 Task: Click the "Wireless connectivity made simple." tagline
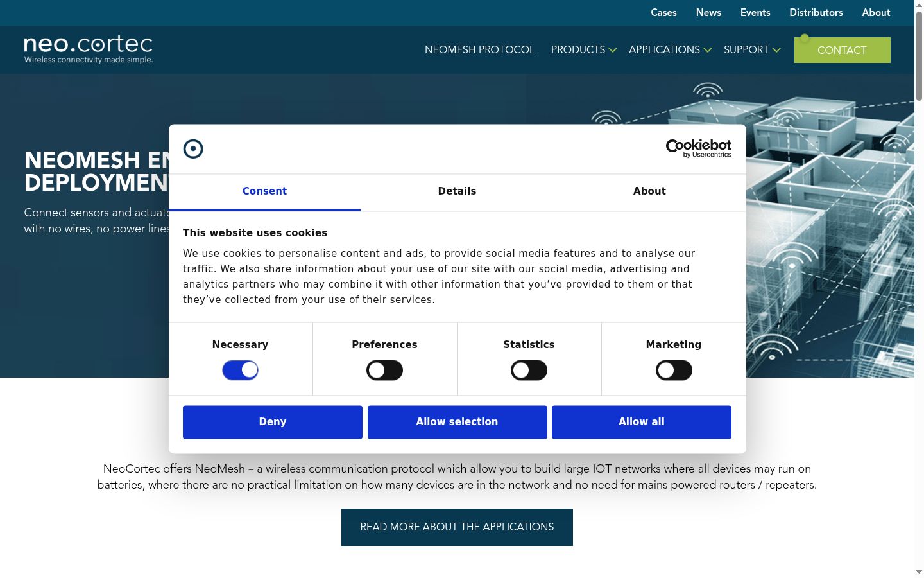pyautogui.click(x=89, y=60)
